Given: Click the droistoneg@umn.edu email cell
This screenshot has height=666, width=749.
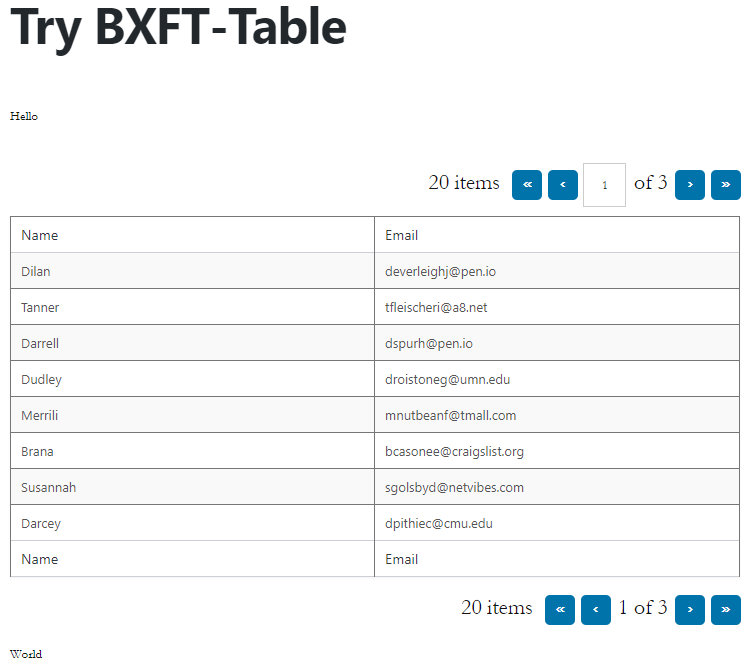Looking at the screenshot, I should (557, 379).
